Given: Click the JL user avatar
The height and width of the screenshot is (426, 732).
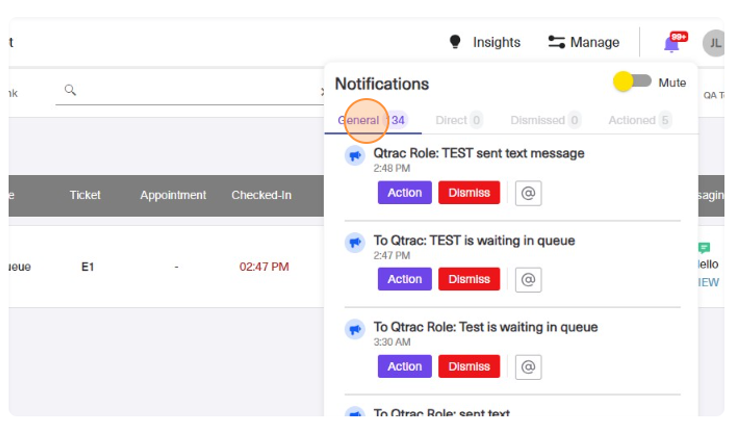Looking at the screenshot, I should (713, 43).
